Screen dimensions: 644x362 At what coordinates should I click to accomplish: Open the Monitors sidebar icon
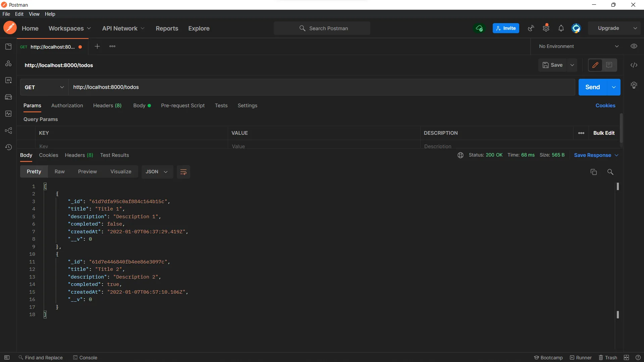click(x=8, y=114)
